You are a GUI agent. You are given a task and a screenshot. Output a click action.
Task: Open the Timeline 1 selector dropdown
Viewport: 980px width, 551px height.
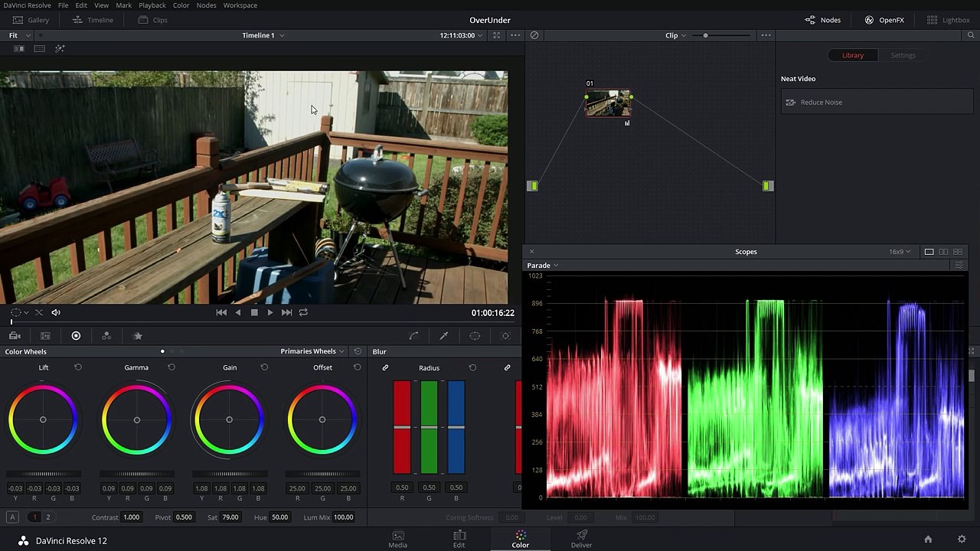point(263,35)
